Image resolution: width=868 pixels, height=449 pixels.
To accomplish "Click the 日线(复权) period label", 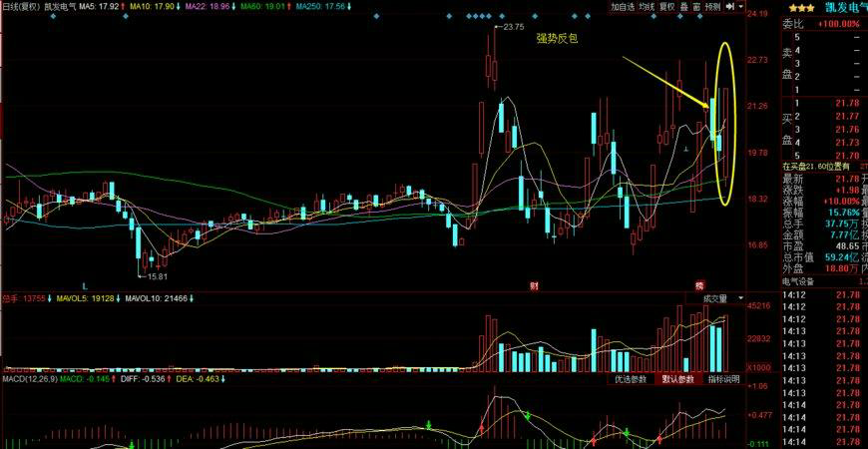I will [x=21, y=7].
